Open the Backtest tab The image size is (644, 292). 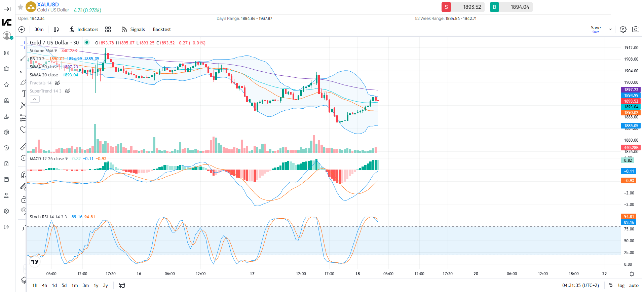click(x=162, y=29)
